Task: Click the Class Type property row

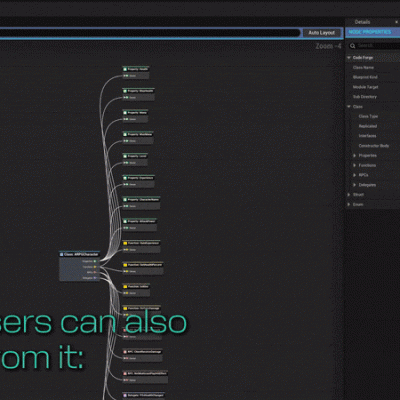Action: point(373,116)
